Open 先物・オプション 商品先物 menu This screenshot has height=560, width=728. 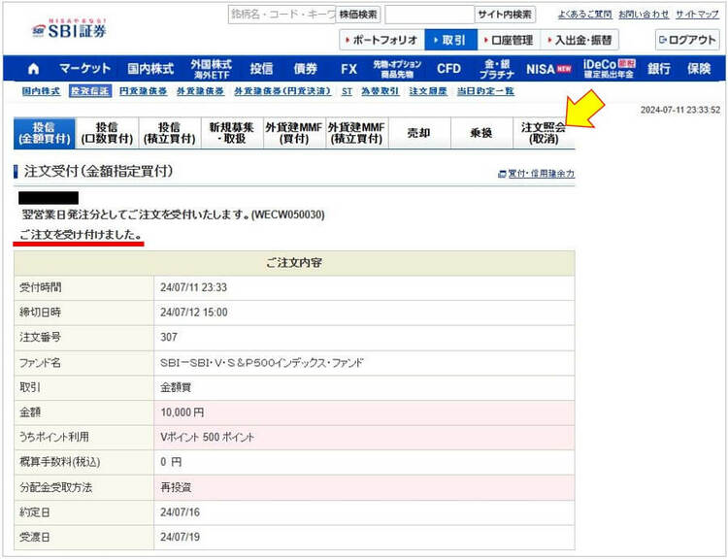[397, 69]
